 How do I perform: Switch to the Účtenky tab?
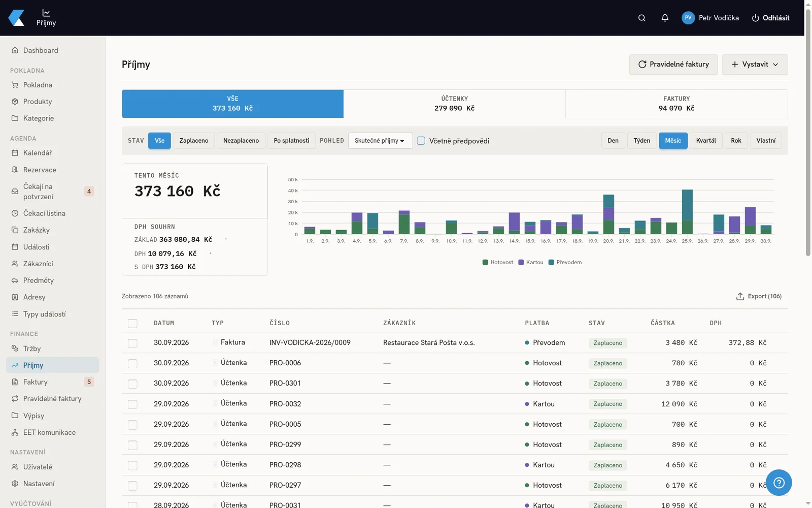[x=454, y=104]
